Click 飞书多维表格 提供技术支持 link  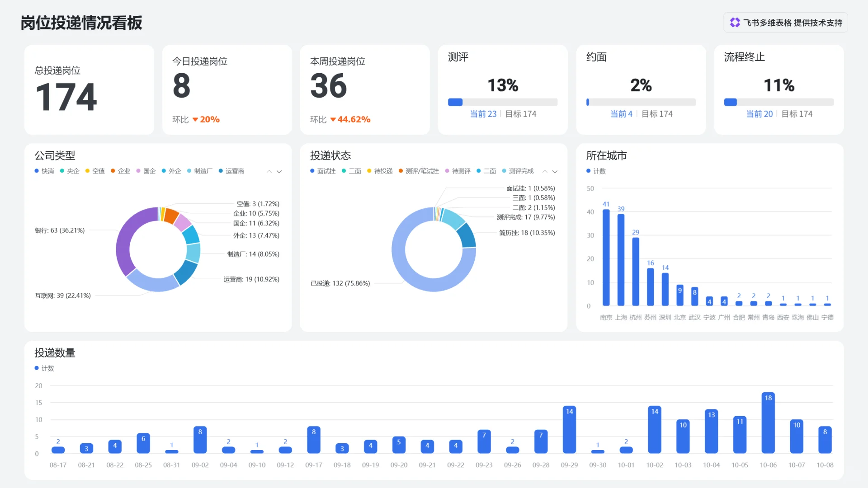(x=792, y=23)
